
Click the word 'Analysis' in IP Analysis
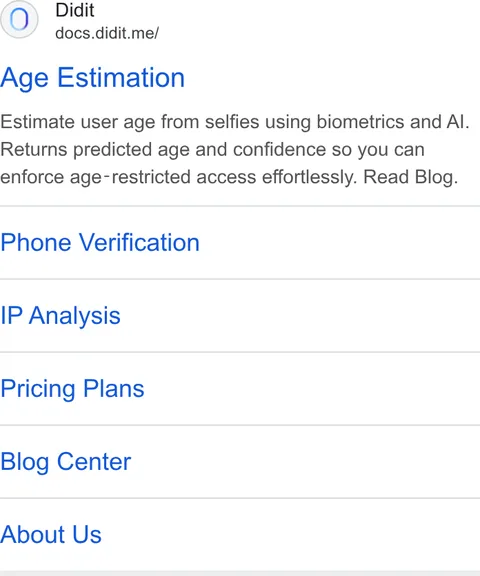point(75,316)
